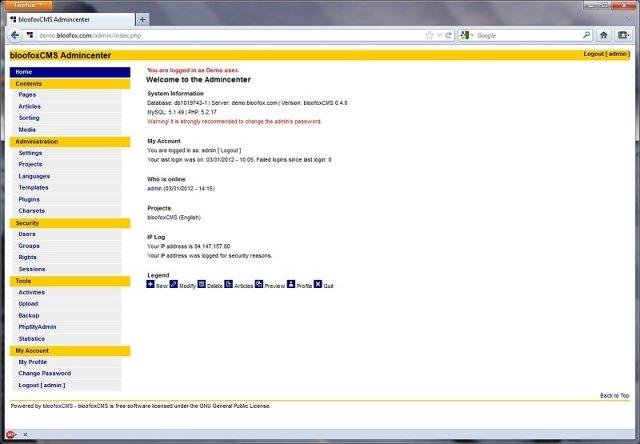Click the Modify pencil icon in Legend
640x444 pixels.
pyautogui.click(x=174, y=284)
